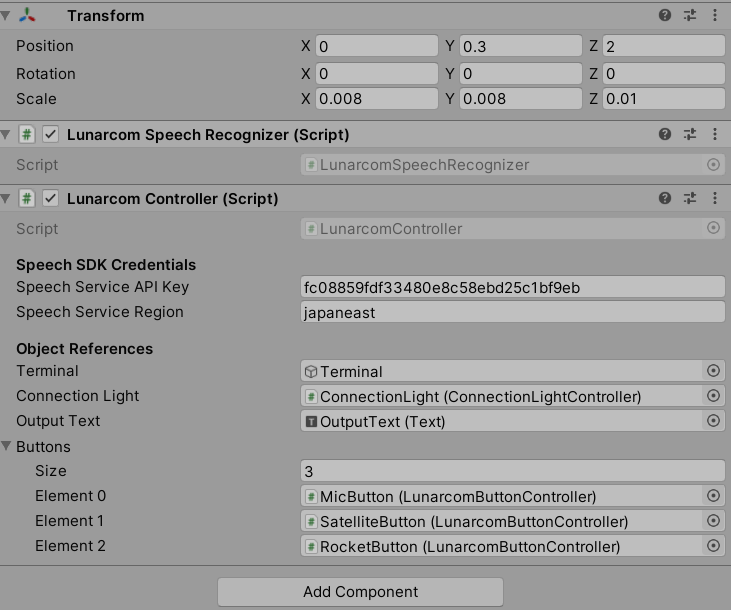Image resolution: width=731 pixels, height=610 pixels.
Task: Click Position Y field showing 0.3
Action: 521,46
